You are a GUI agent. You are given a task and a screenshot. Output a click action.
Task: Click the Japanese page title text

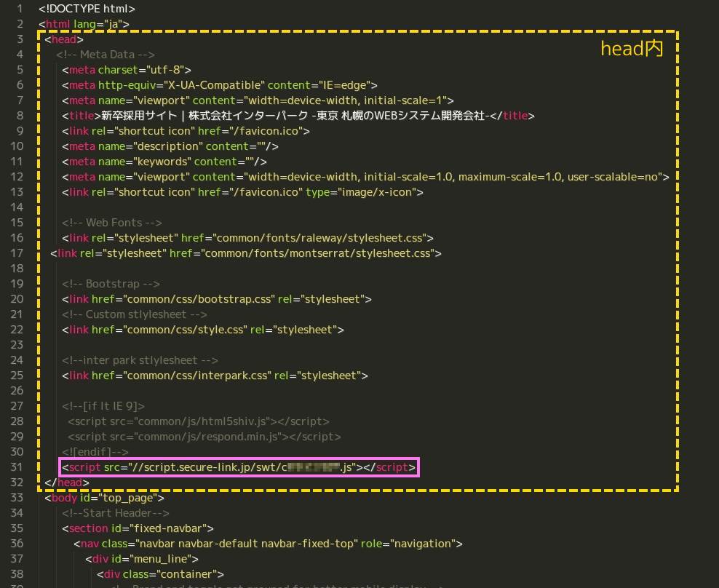point(300,116)
